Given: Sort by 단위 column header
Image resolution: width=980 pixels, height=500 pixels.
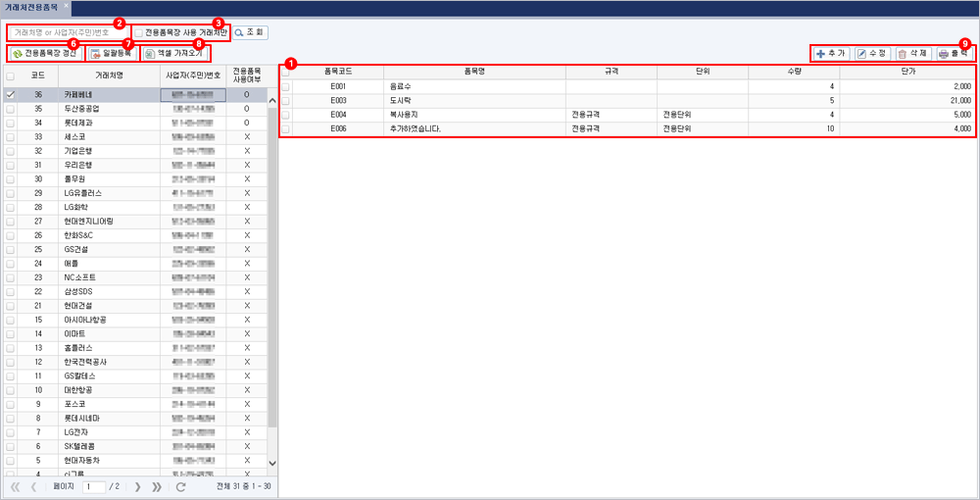Looking at the screenshot, I should 703,72.
